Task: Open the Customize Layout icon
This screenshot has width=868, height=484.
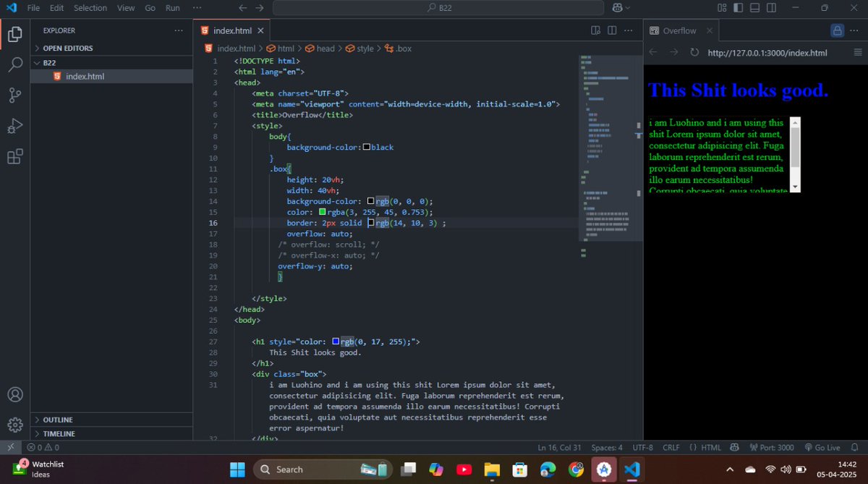Action: pyautogui.click(x=722, y=8)
